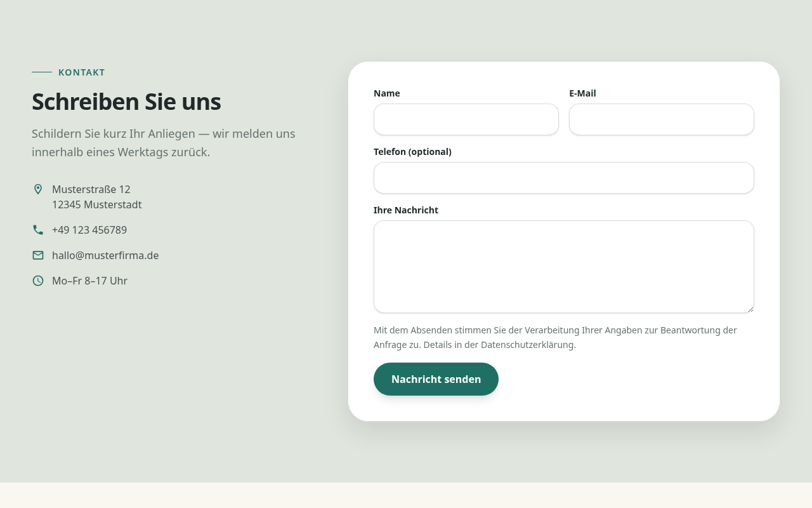Click the Ihre Nachricht label
This screenshot has height=508, width=812.
pyautogui.click(x=406, y=210)
